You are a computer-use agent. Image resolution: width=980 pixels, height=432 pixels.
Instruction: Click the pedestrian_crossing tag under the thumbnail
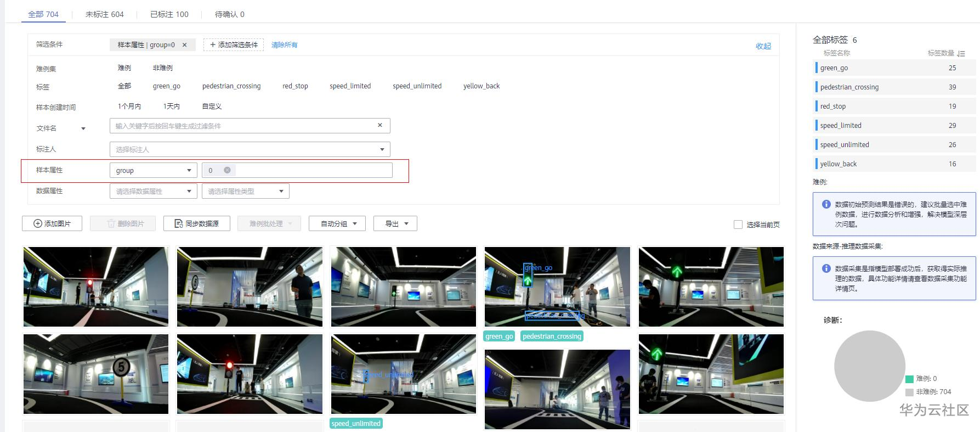pyautogui.click(x=552, y=336)
